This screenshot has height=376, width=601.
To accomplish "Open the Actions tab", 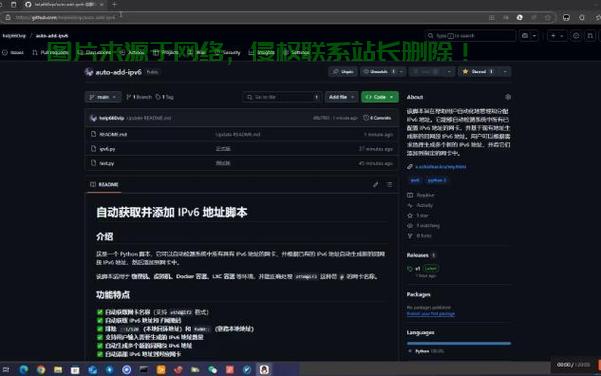I will click(132, 53).
